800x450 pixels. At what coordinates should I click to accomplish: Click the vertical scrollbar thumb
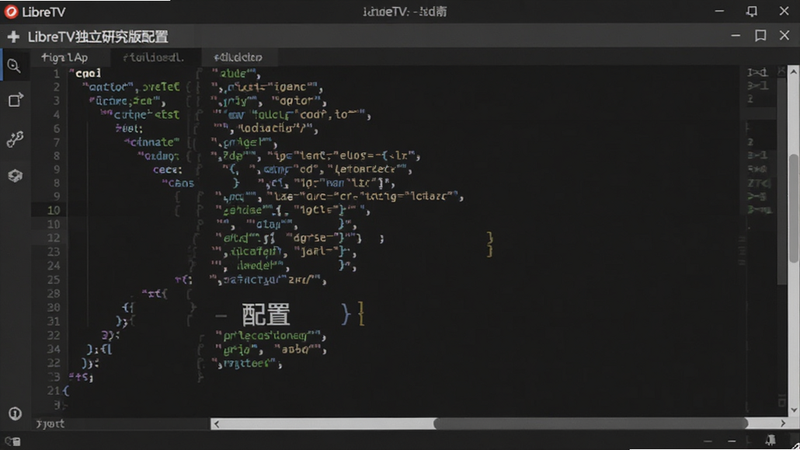(x=793, y=209)
